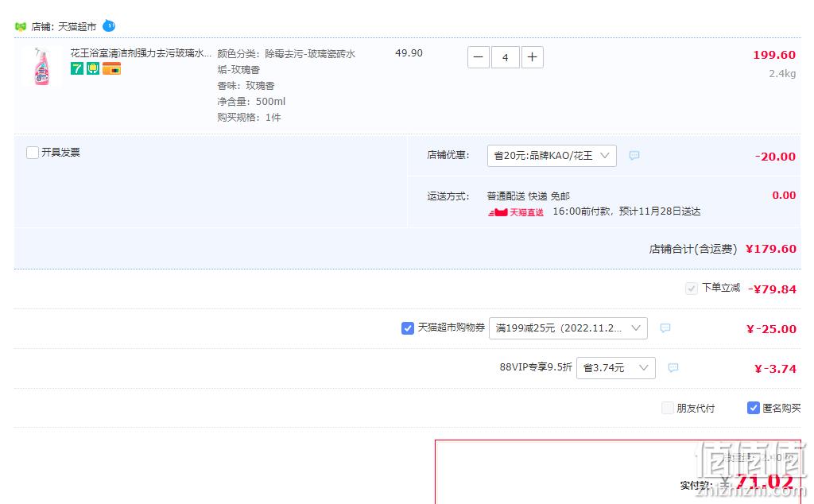Click the 天猫直送 delivery badge
814x504 pixels.
coord(516,212)
